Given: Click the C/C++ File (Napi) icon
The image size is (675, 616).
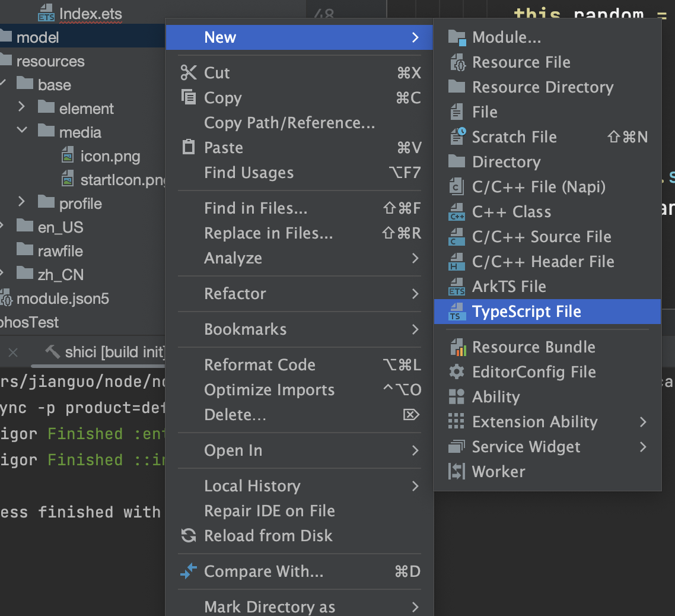Looking at the screenshot, I should (x=457, y=187).
